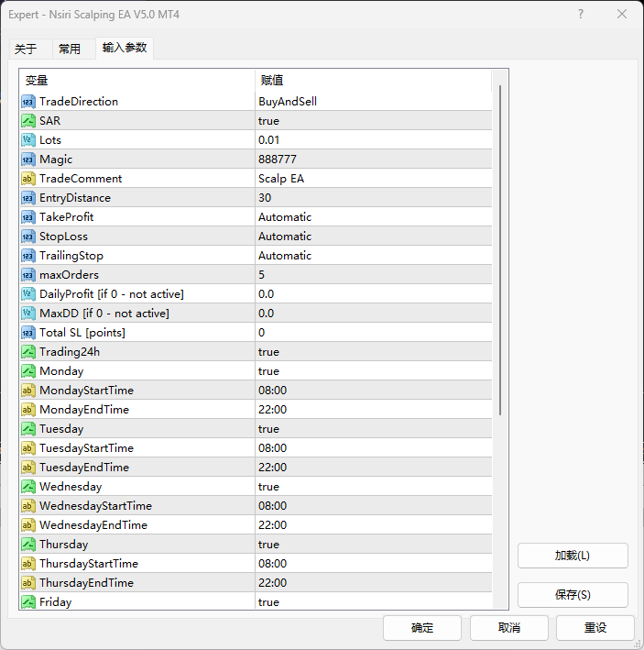Click the string icon beside MondayStartTime

click(28, 391)
